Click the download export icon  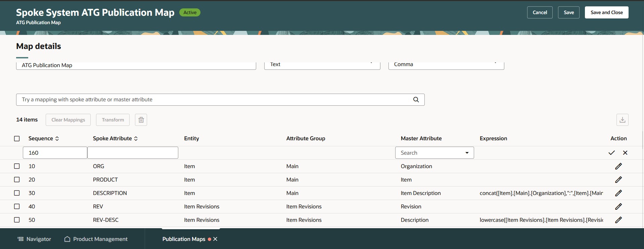[x=622, y=120]
